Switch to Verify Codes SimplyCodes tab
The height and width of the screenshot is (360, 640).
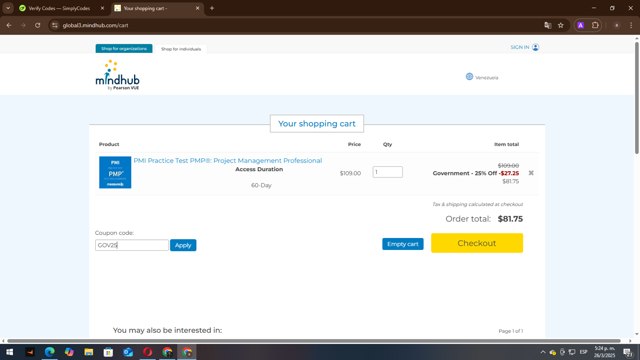point(59,8)
